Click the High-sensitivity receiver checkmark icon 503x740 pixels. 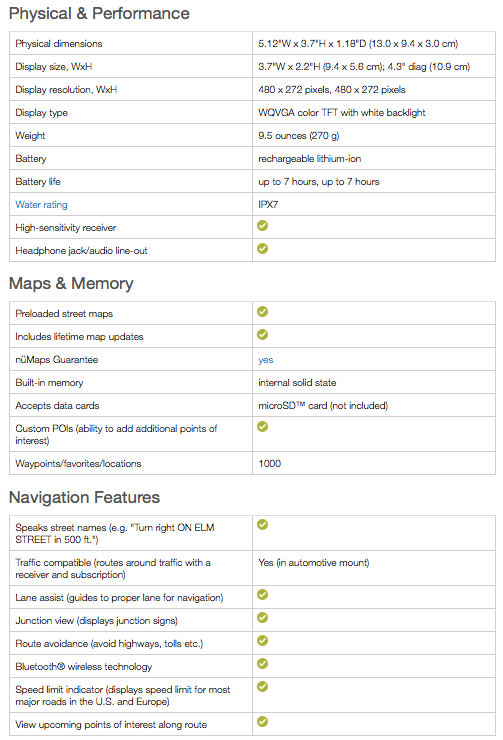pyautogui.click(x=262, y=226)
